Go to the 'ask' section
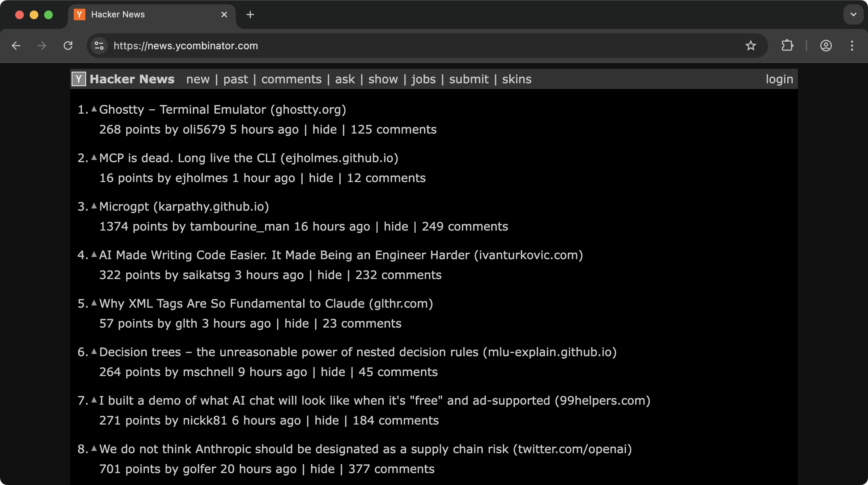The width and height of the screenshot is (868, 485). (x=345, y=79)
